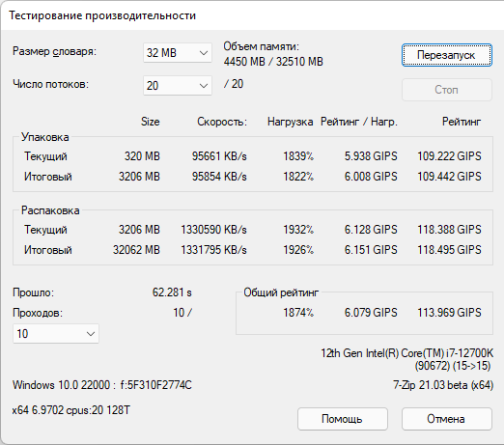Click the Windows 10.0 22000 version text
504x445 pixels.
pos(102,385)
